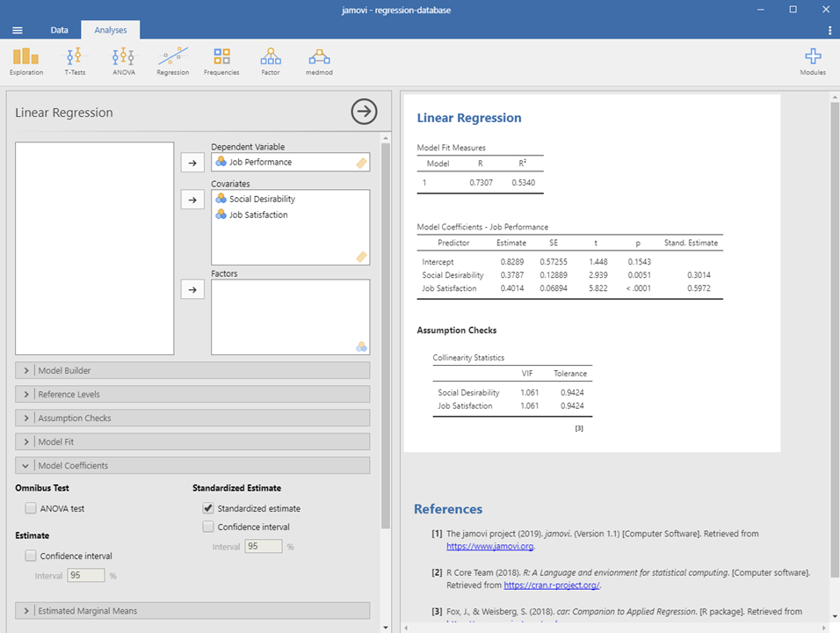The width and height of the screenshot is (840, 633).
Task: Click the Estimate confidence Interval input field
Action: pyautogui.click(x=85, y=576)
